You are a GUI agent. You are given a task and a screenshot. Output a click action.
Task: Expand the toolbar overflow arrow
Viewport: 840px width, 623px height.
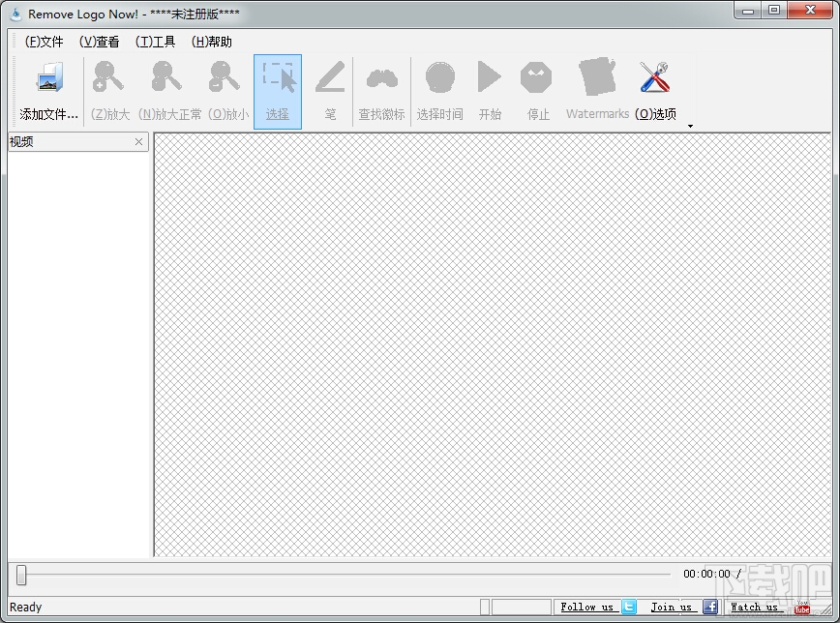691,126
